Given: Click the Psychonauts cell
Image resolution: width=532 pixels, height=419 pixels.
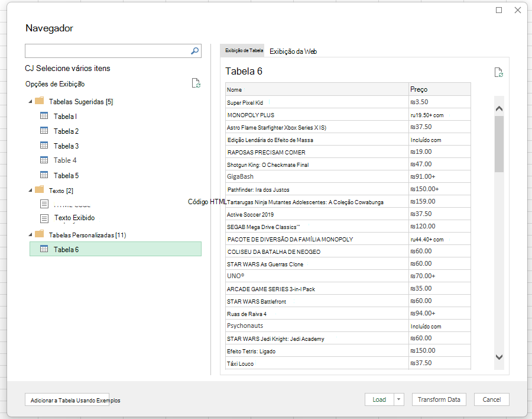Looking at the screenshot, I should coord(317,325).
